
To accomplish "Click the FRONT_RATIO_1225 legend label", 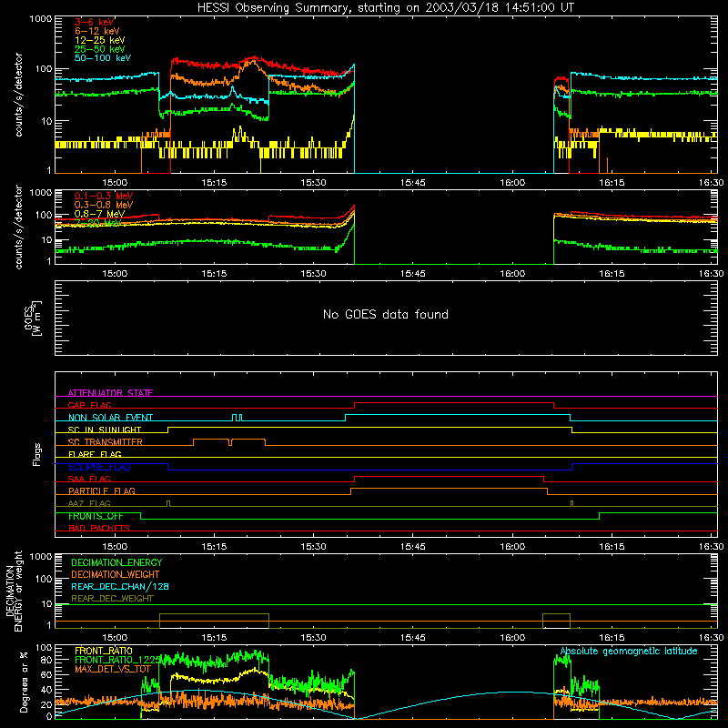I will coord(117,660).
